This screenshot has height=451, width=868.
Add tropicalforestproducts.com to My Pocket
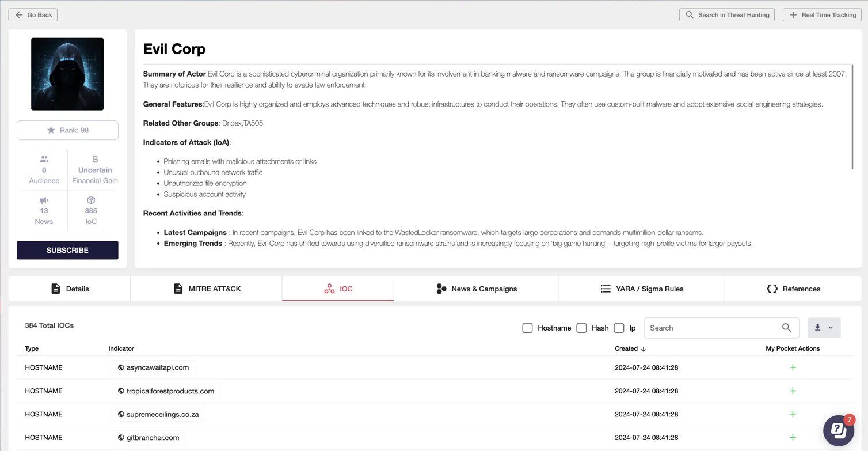point(792,391)
